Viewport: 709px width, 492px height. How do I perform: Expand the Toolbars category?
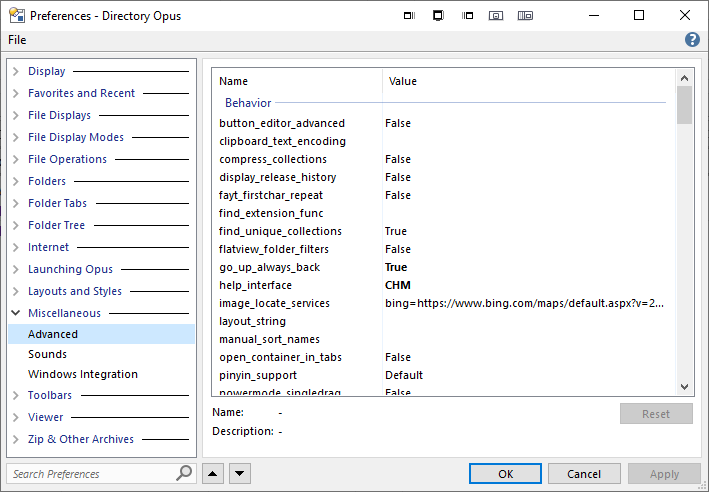coord(16,395)
